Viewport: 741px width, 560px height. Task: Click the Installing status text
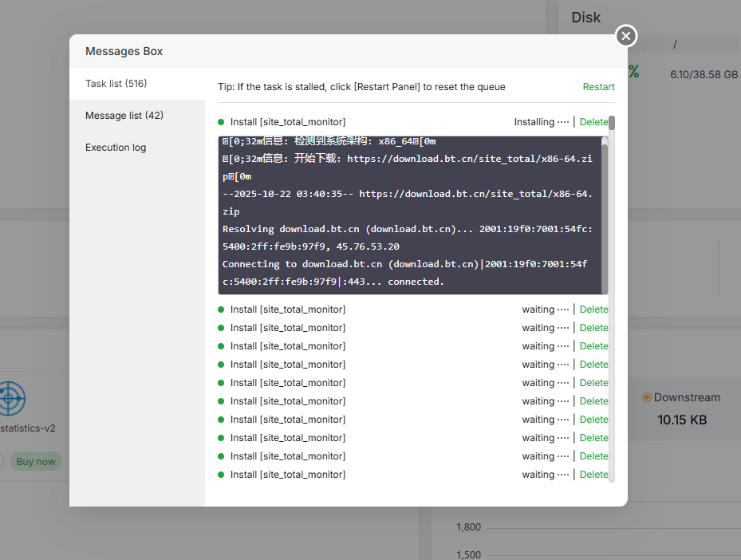point(541,122)
